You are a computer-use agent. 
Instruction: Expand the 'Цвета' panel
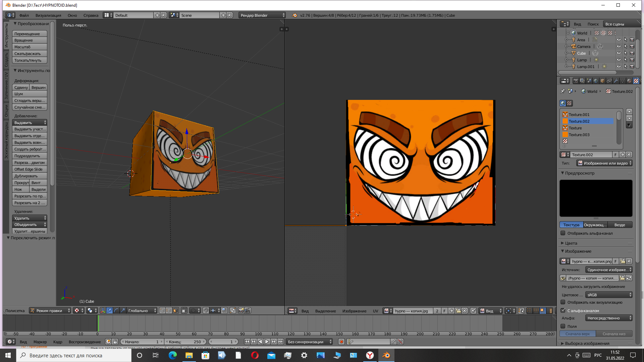click(571, 243)
